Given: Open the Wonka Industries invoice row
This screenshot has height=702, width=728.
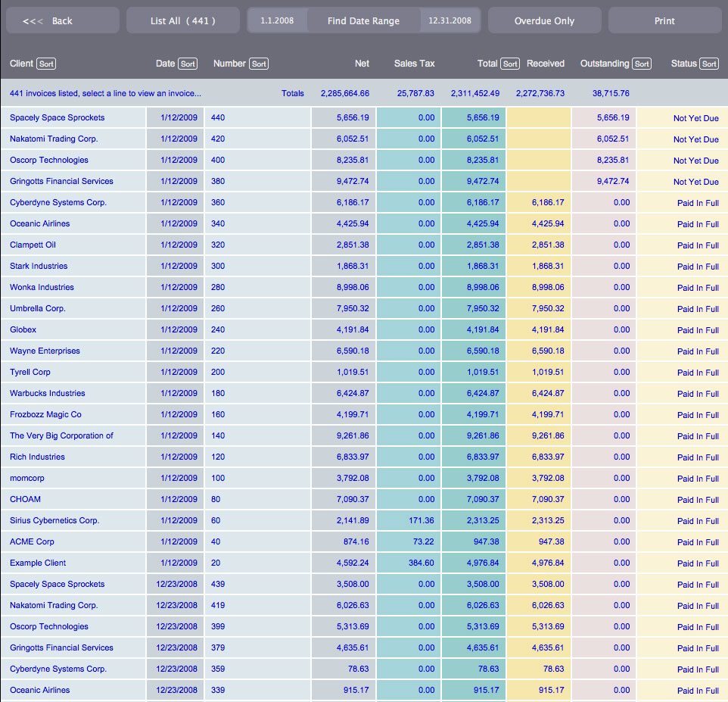Looking at the screenshot, I should [364, 287].
